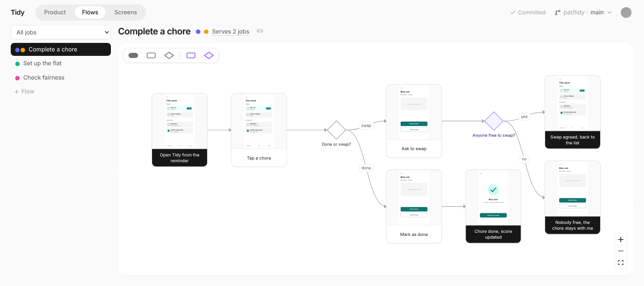Switch to the Flows tab

point(90,13)
